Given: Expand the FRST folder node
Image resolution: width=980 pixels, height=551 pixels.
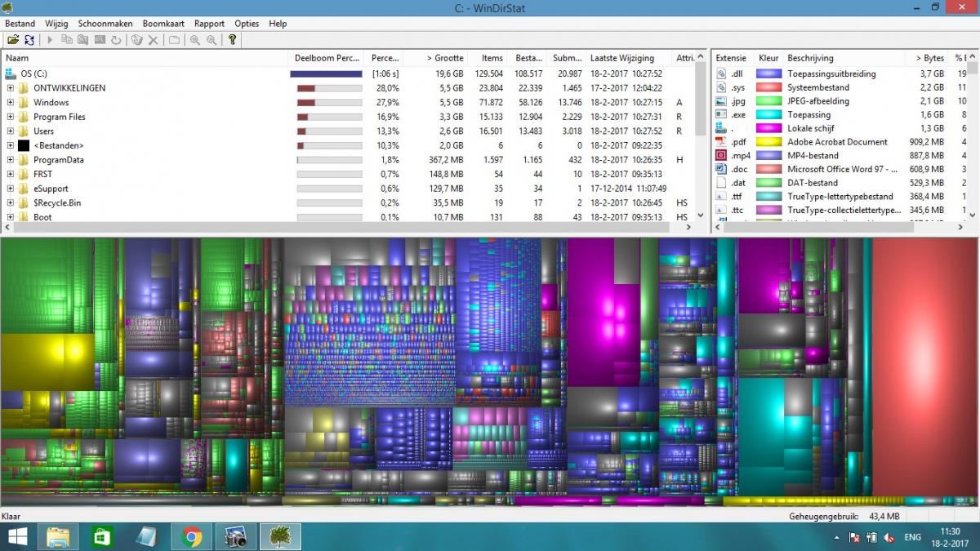Looking at the screenshot, I should [11, 174].
